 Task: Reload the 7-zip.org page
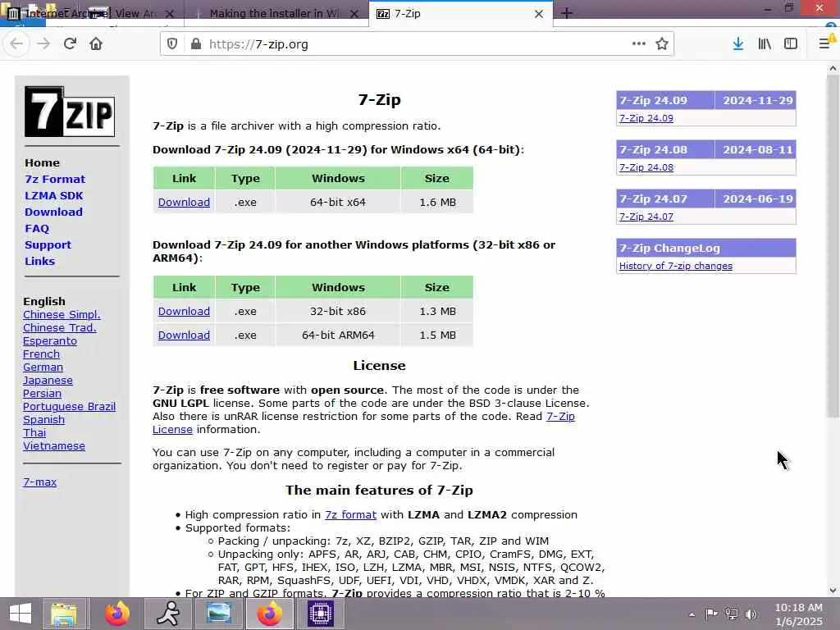(x=70, y=44)
